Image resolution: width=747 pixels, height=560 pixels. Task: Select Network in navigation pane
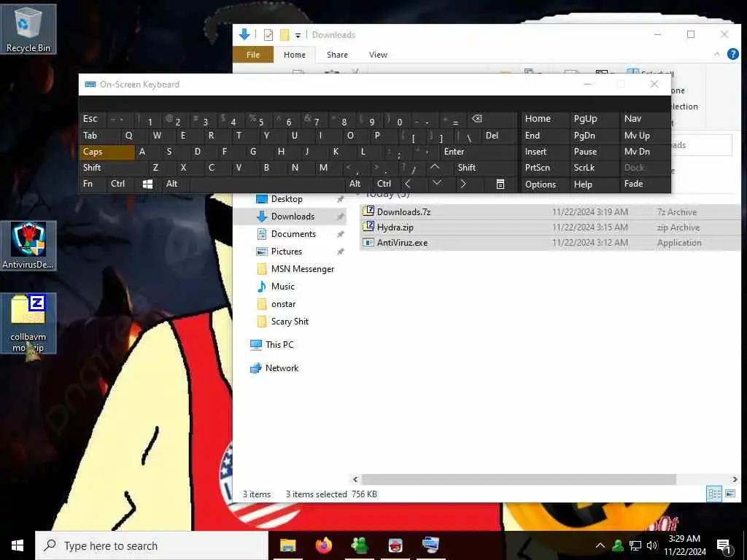coord(282,368)
